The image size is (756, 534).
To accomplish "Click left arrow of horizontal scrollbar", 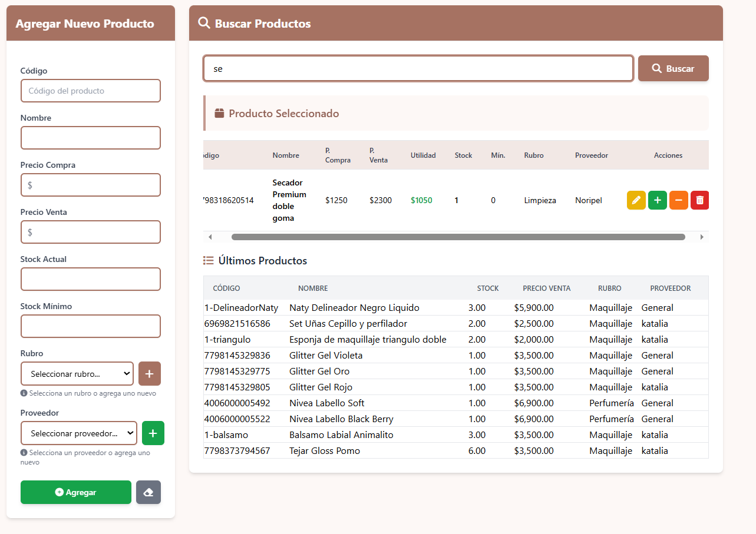I will pos(210,237).
